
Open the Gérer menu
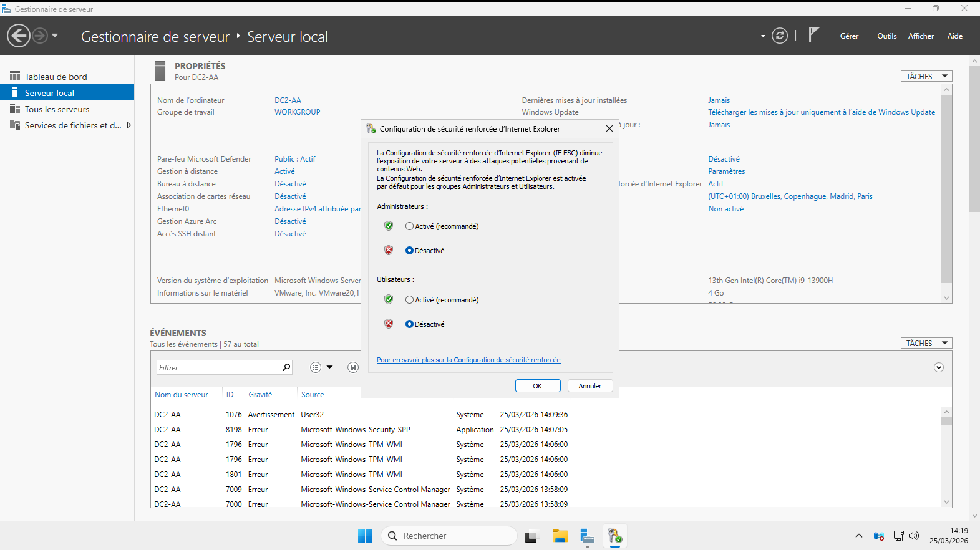tap(849, 36)
